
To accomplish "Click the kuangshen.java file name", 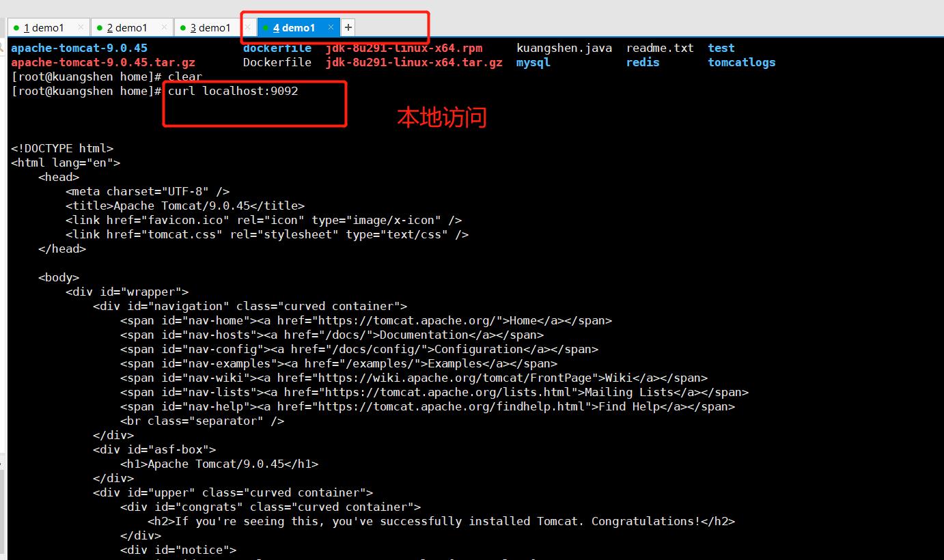I will (564, 48).
